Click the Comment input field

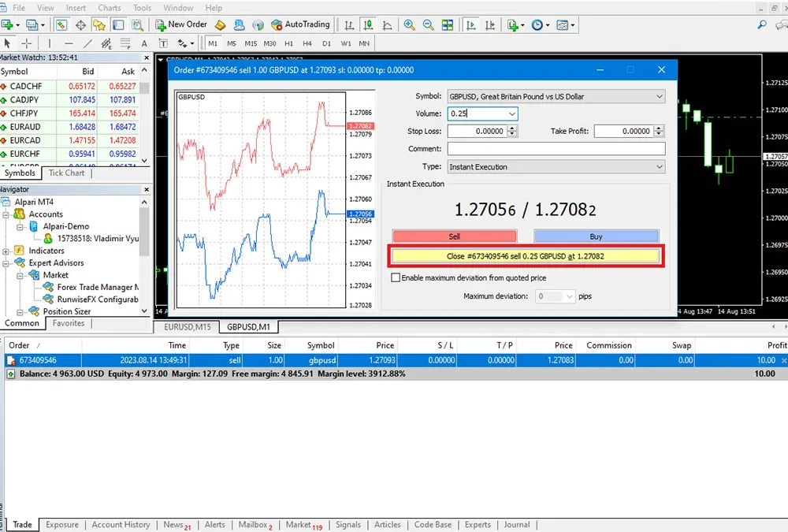tap(556, 149)
